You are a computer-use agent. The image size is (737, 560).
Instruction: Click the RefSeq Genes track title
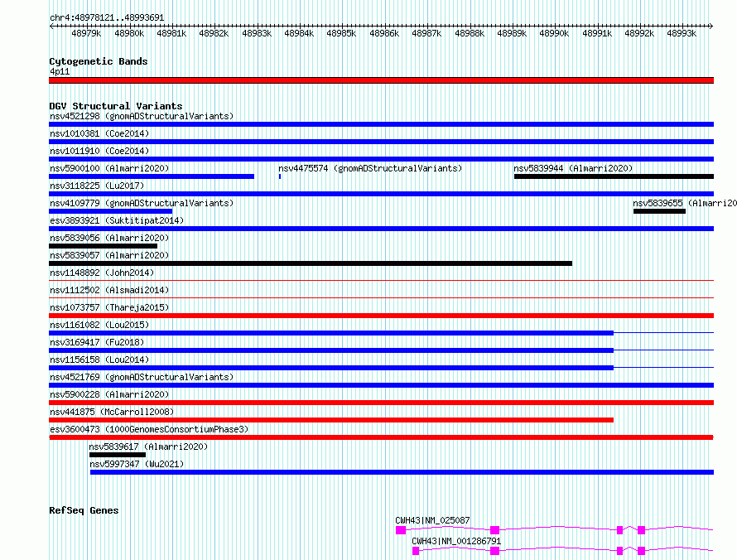pos(84,510)
